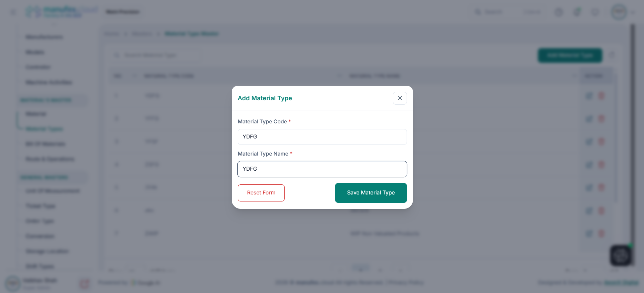Click the export icon beside Add Material Type button
644x293 pixels.
(612, 55)
